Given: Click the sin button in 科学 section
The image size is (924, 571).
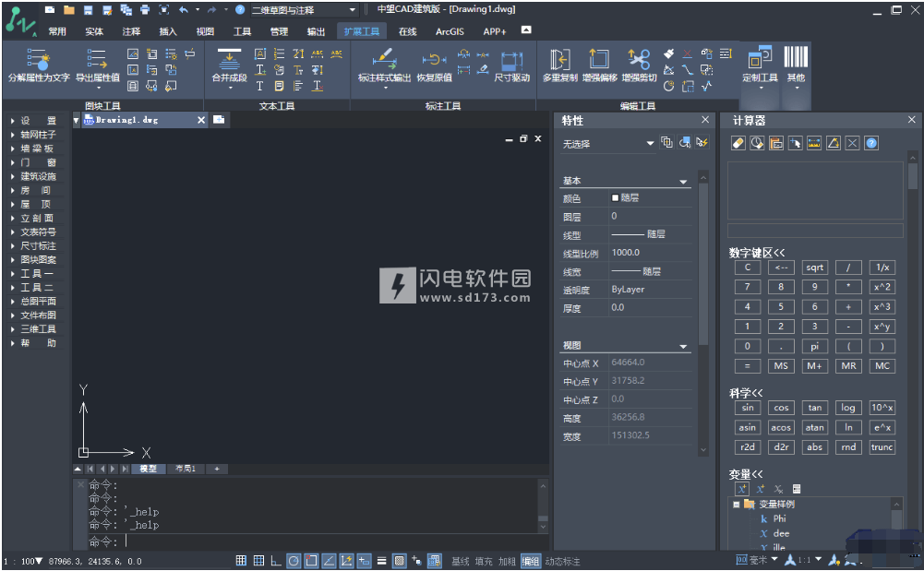Looking at the screenshot, I should click(x=747, y=408).
